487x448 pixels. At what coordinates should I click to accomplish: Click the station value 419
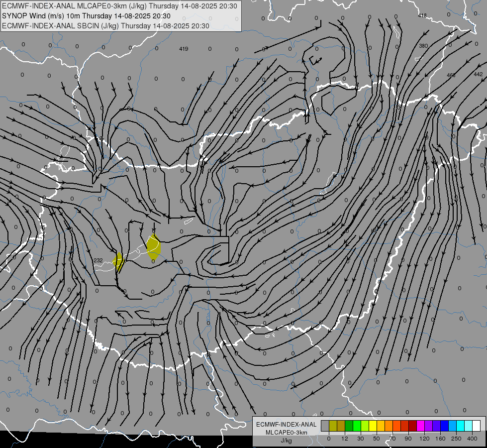point(184,49)
